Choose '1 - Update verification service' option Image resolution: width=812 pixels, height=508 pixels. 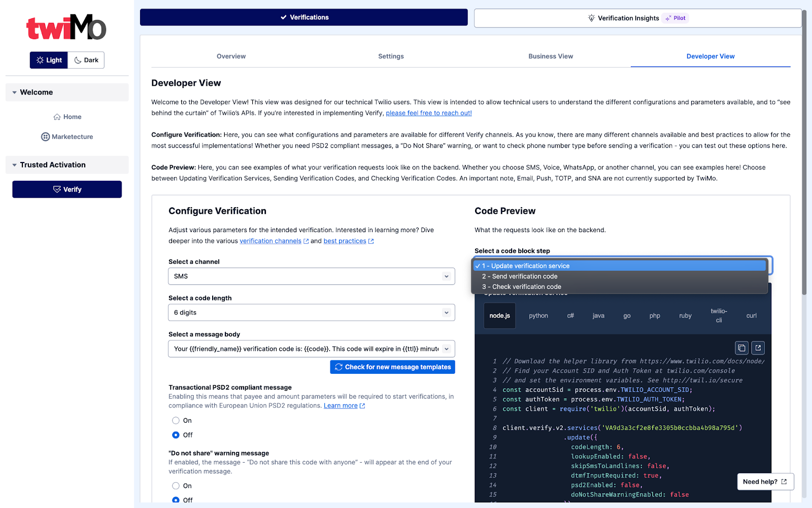pyautogui.click(x=619, y=266)
